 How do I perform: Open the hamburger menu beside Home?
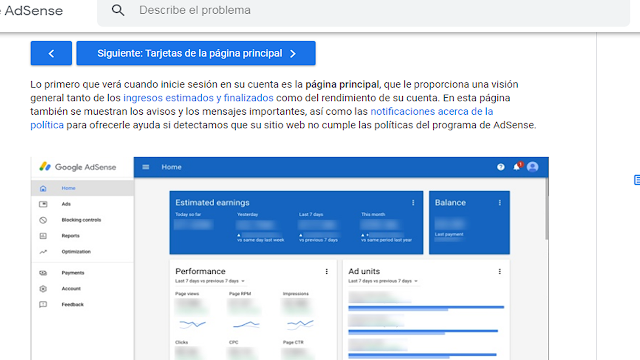[146, 167]
